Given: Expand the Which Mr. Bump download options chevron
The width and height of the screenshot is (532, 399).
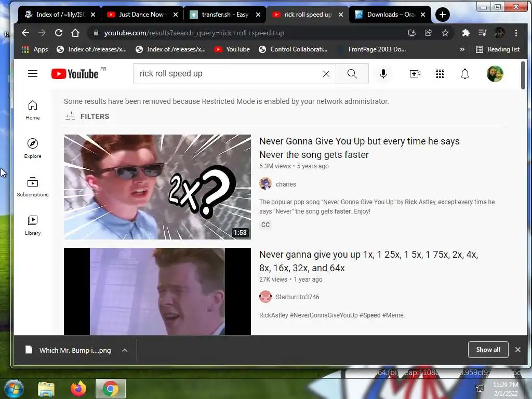Looking at the screenshot, I should (125, 350).
